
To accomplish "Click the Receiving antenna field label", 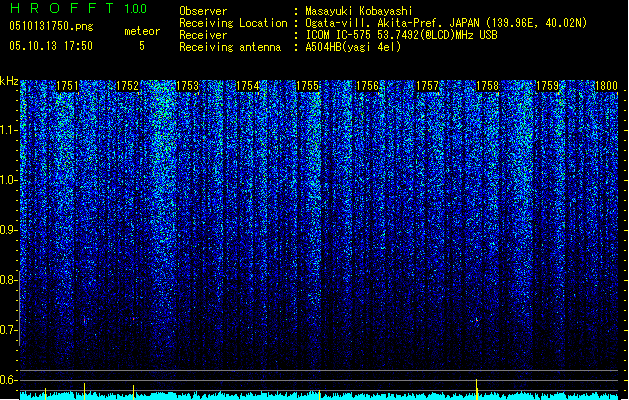I will [230, 47].
